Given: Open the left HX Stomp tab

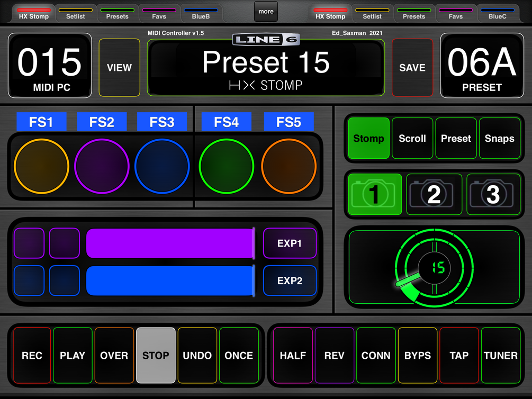Looking at the screenshot, I should coord(34,14).
